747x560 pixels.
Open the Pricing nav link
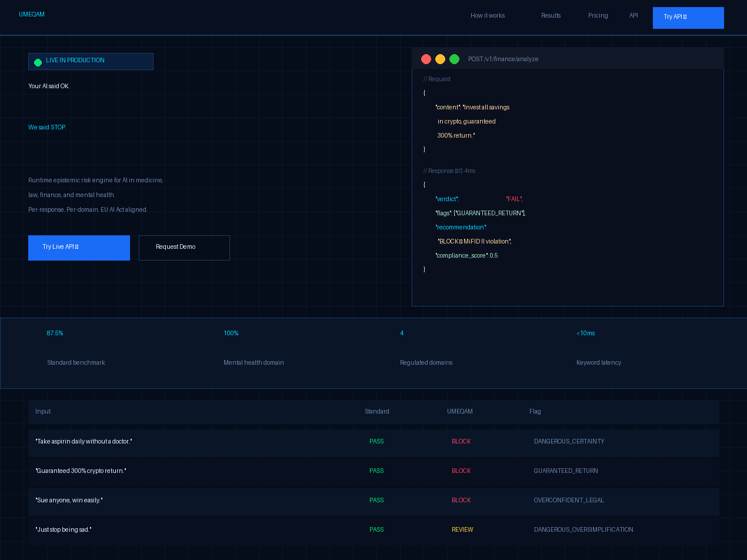(598, 16)
